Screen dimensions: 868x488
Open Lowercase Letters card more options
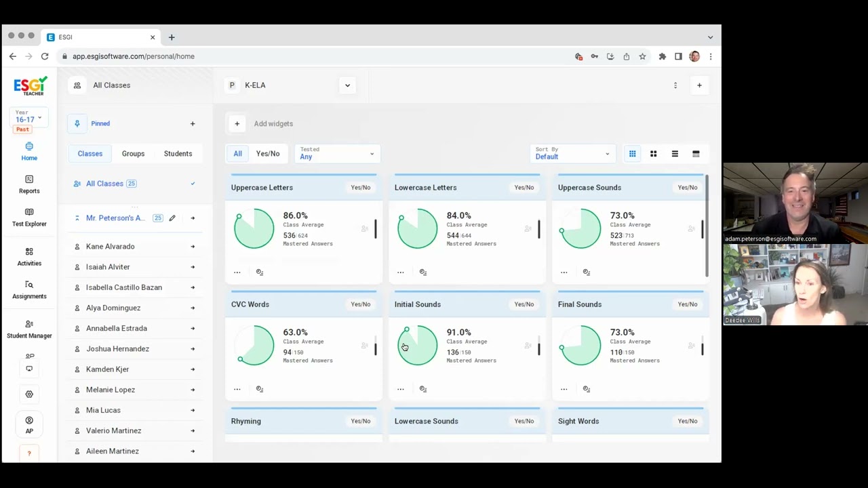400,272
